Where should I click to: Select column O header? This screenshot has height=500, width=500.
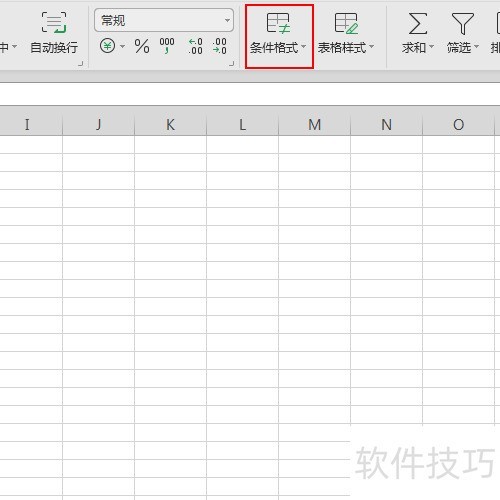pos(458,124)
